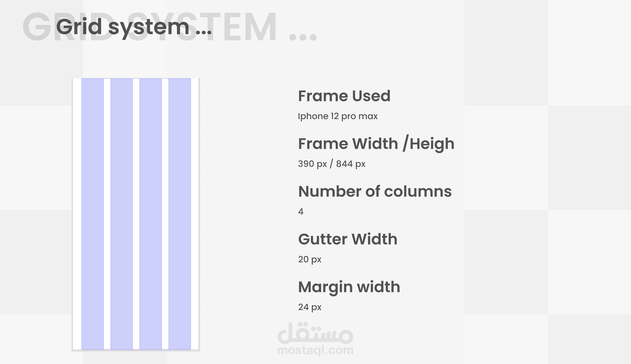Click the 'Gutter Width' heading
631x364 pixels.
click(348, 239)
